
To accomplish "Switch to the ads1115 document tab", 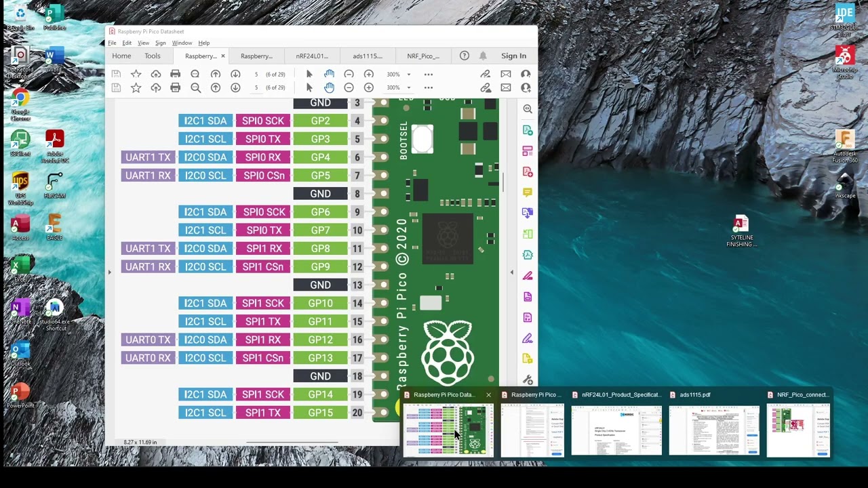I will pos(368,56).
